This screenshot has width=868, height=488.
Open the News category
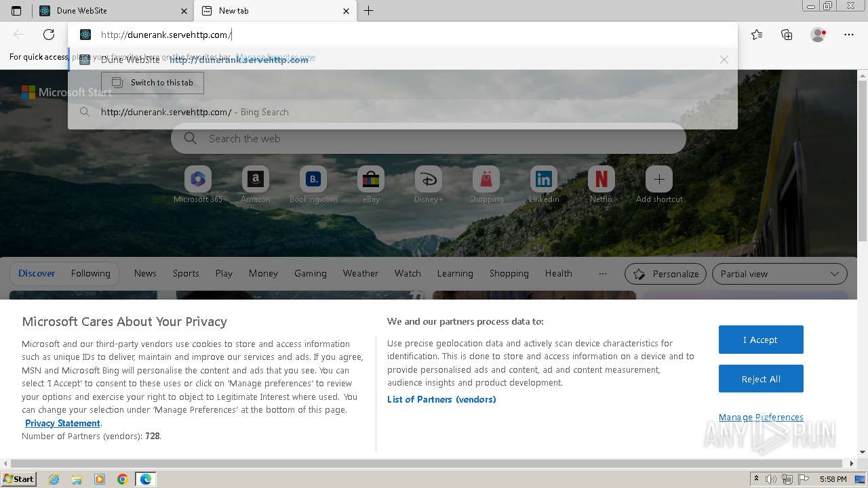(145, 274)
